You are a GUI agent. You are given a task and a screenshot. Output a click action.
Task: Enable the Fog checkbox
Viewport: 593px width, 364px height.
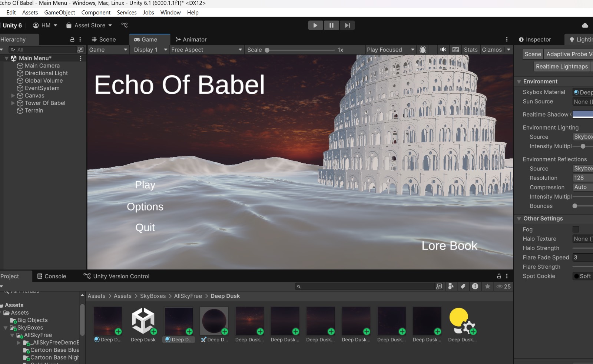[x=576, y=229]
